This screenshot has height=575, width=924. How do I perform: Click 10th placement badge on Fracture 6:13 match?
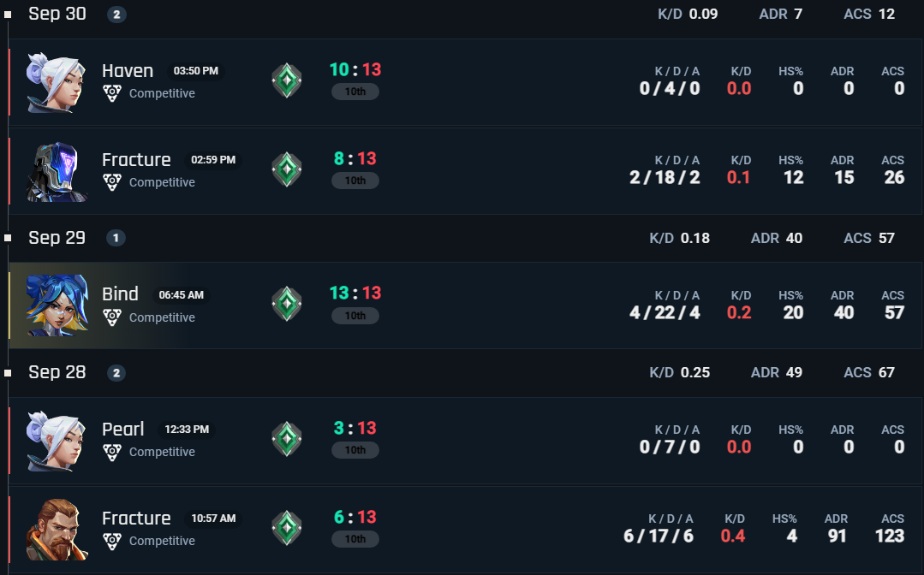pyautogui.click(x=355, y=539)
